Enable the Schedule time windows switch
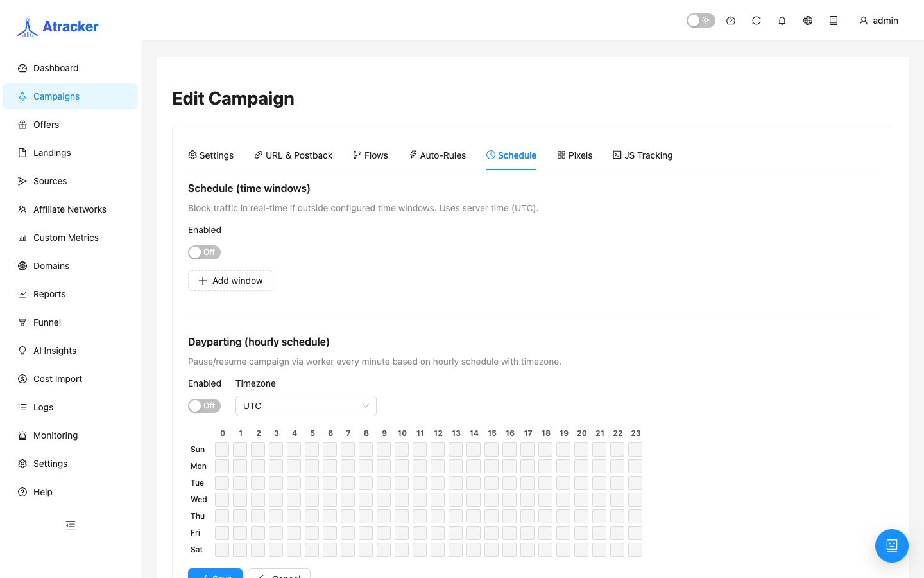The width and height of the screenshot is (924, 578). [204, 252]
